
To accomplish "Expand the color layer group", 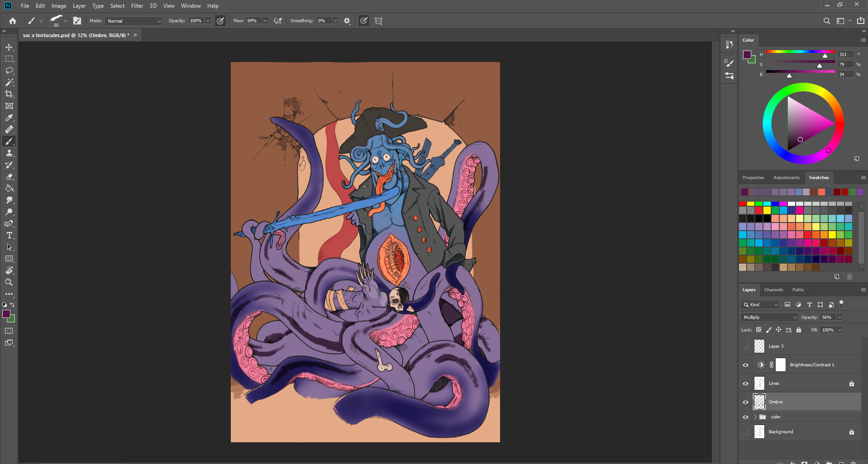I will click(755, 417).
